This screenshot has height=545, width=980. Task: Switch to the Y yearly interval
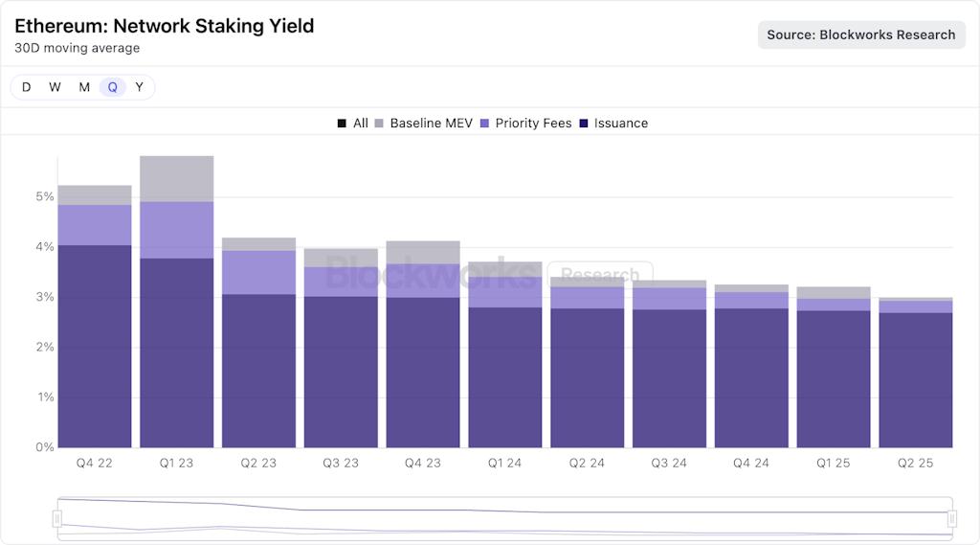coord(140,87)
